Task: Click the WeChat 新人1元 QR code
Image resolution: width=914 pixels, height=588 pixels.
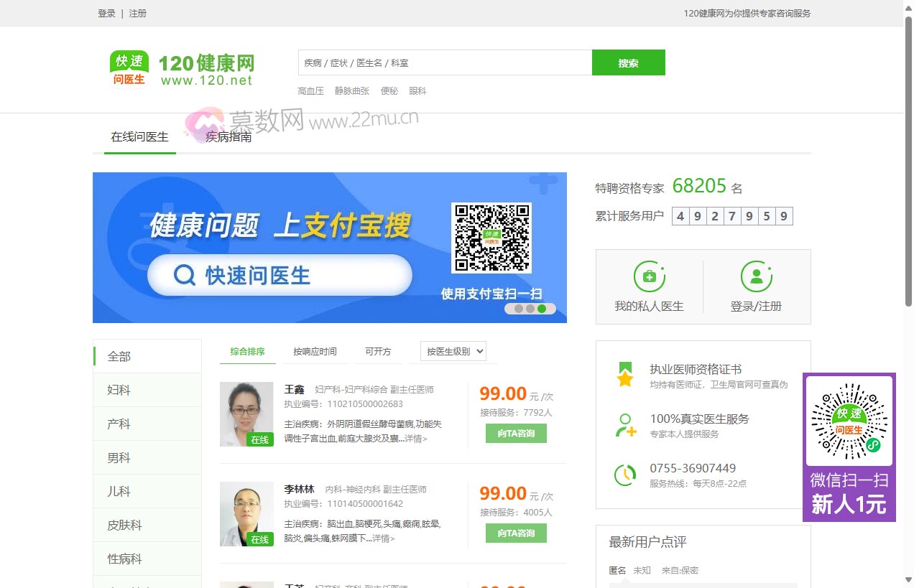Action: 849,422
